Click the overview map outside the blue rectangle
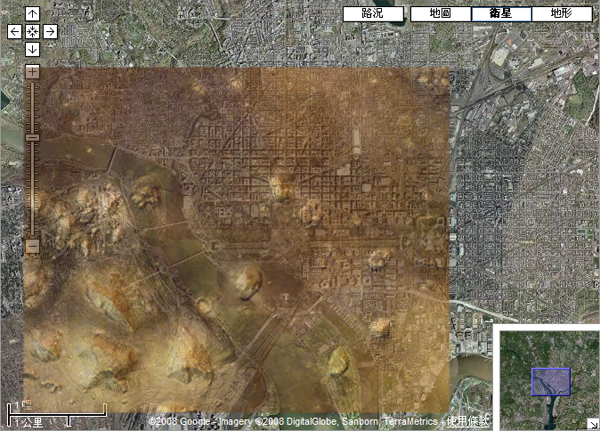Image resolution: width=600 pixels, height=431 pixels. 520,350
